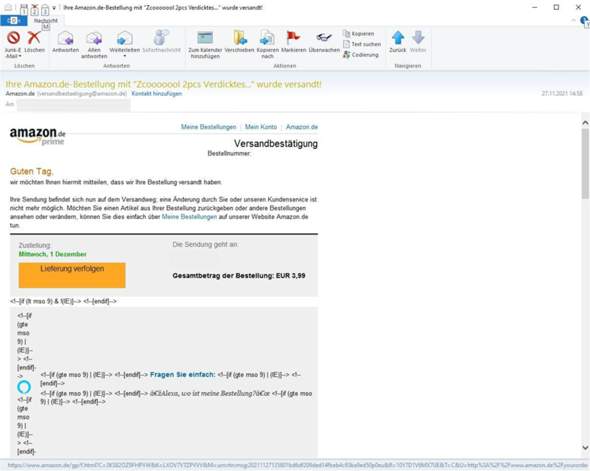Expand the Weiterleiten dropdown arrow
This screenshot has width=590, height=471.
(125, 56)
